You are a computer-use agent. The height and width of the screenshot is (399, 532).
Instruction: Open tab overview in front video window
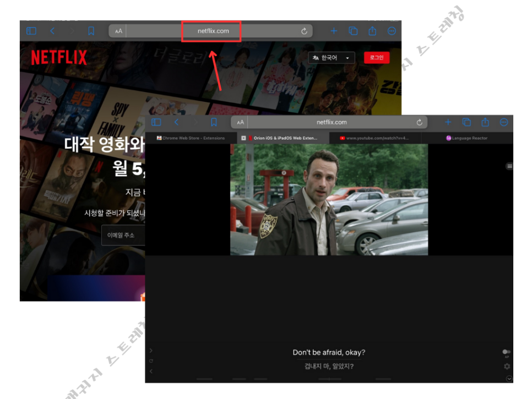[x=467, y=122]
